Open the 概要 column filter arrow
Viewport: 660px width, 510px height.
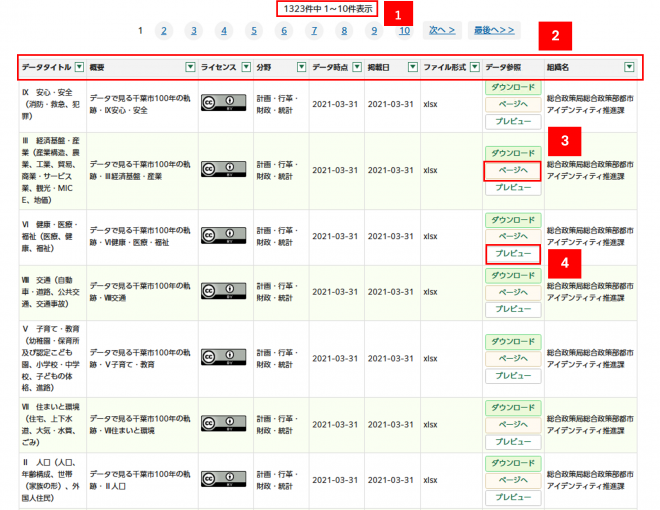(x=190, y=67)
